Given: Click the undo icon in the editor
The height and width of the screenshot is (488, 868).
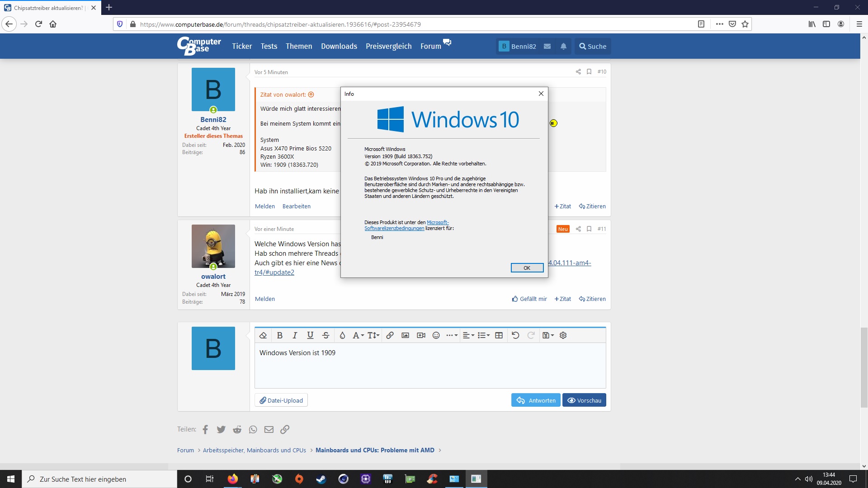Looking at the screenshot, I should point(515,335).
